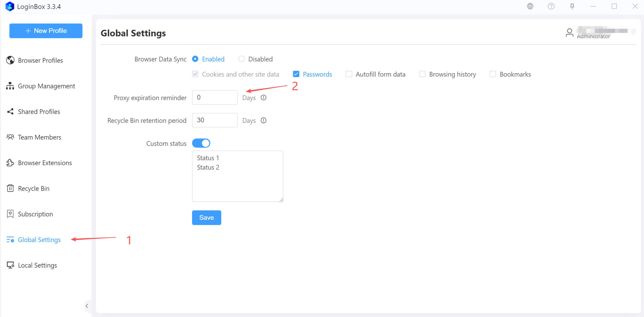Click the LoginBox app logo
The width and height of the screenshot is (644, 317).
(10, 7)
